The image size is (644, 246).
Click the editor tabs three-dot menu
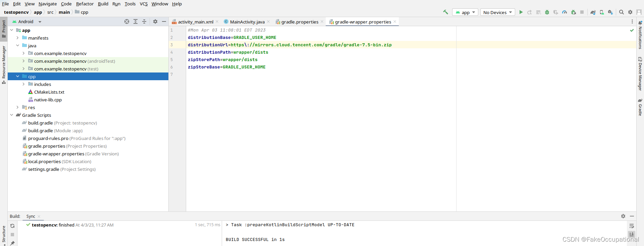pos(632,21)
